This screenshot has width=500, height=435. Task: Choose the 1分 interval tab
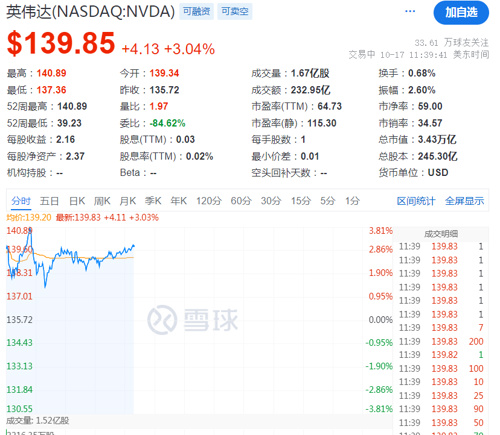(352, 201)
